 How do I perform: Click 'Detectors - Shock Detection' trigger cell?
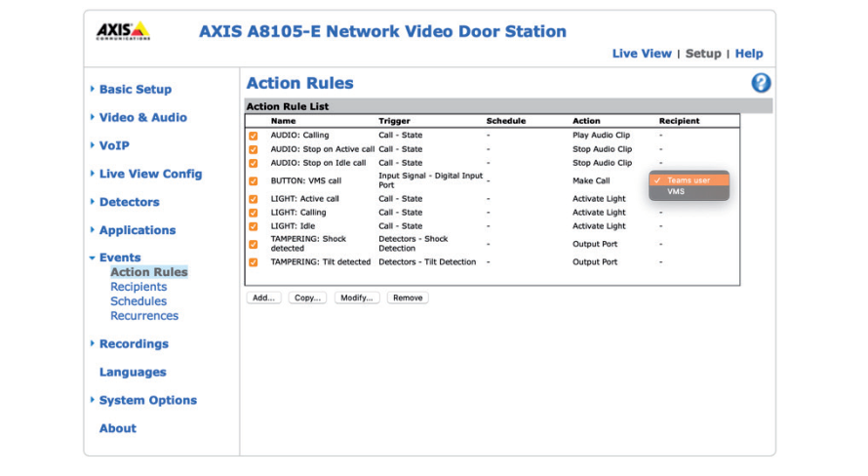(x=413, y=244)
